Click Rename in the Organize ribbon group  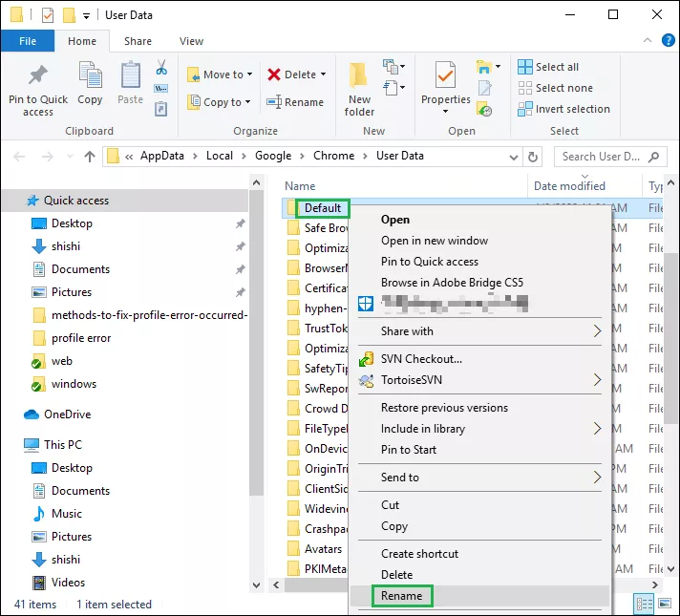pos(295,102)
